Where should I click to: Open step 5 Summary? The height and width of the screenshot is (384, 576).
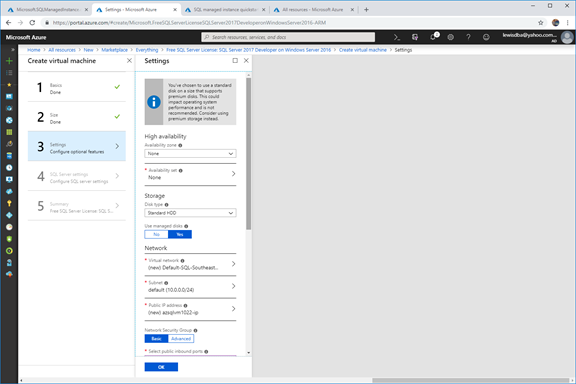click(x=77, y=206)
